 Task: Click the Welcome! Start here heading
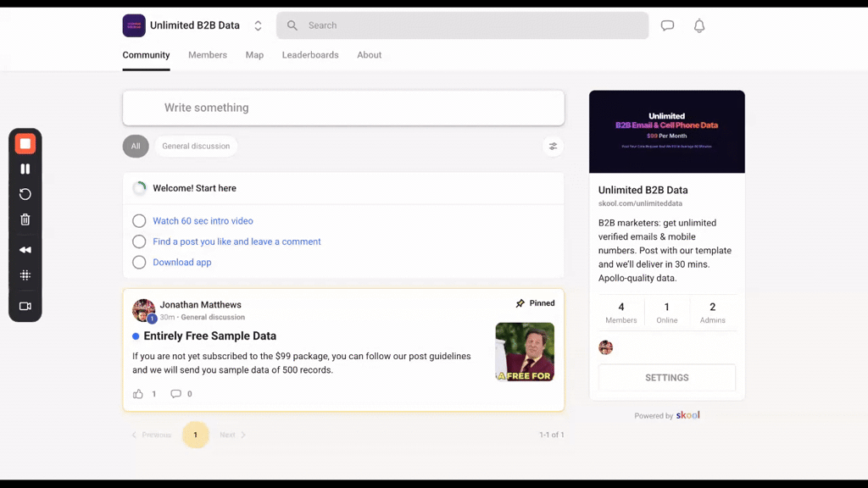[194, 188]
